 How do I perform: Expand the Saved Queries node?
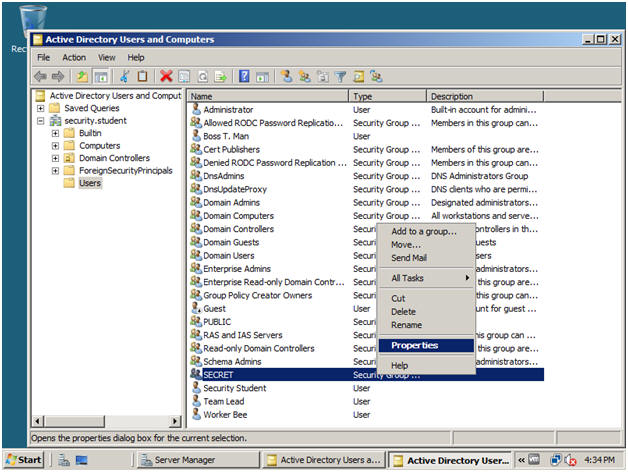40,108
